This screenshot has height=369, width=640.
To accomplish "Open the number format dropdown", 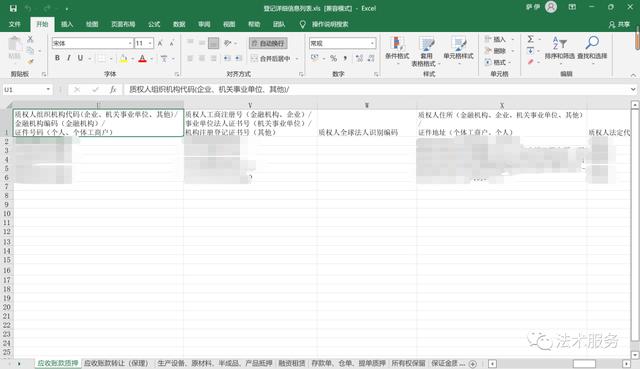I will point(372,43).
